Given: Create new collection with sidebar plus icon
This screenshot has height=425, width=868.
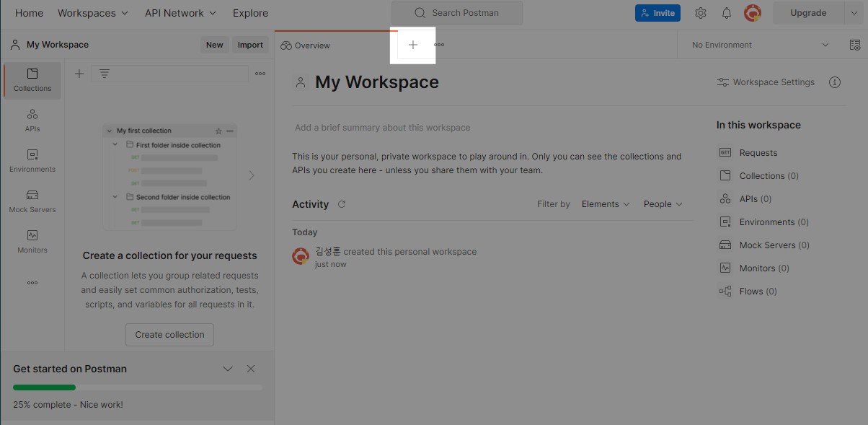Looking at the screenshot, I should (x=79, y=74).
